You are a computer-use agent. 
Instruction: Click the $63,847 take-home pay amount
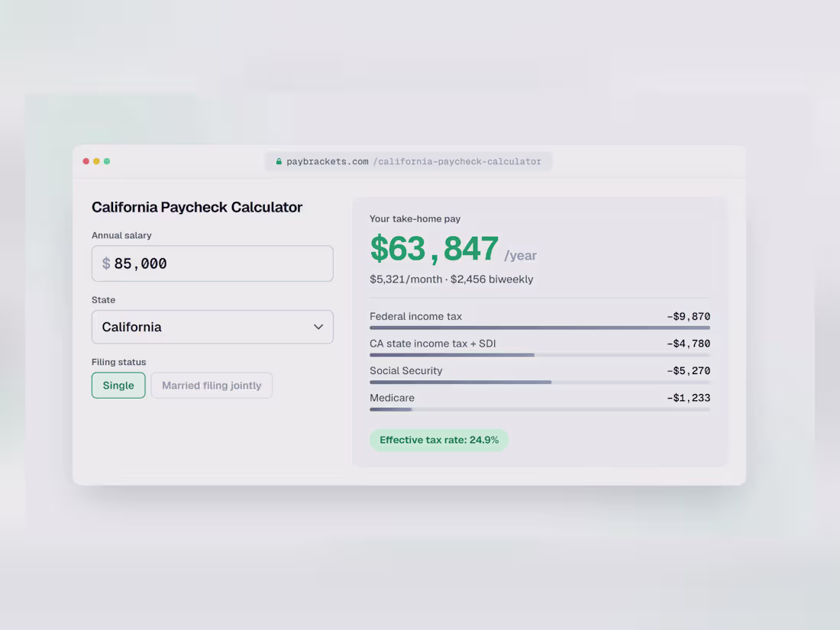tap(435, 249)
